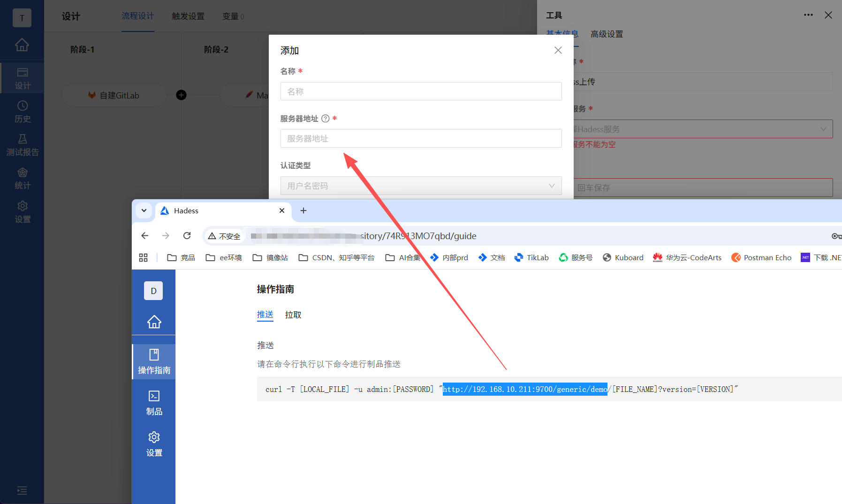Go to Hadess home icon

click(154, 322)
